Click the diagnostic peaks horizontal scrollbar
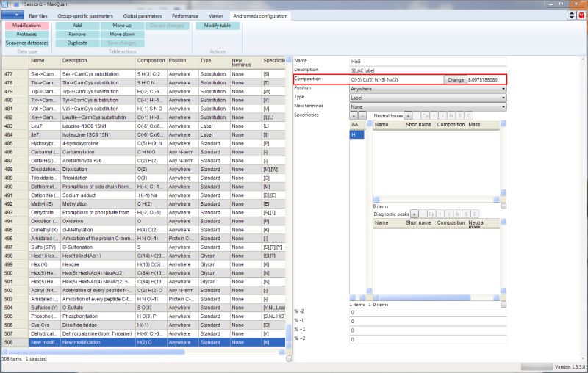The height and width of the screenshot is (373, 588). [426, 297]
